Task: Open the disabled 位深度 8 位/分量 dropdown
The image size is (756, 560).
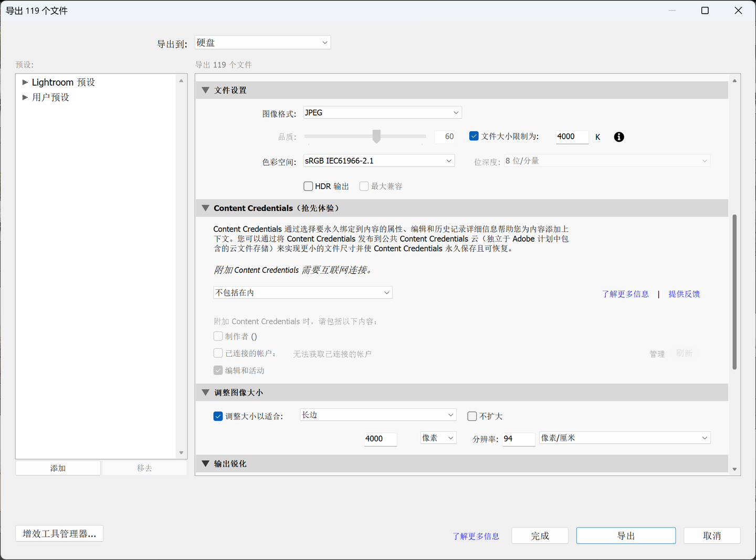Action: tap(607, 161)
